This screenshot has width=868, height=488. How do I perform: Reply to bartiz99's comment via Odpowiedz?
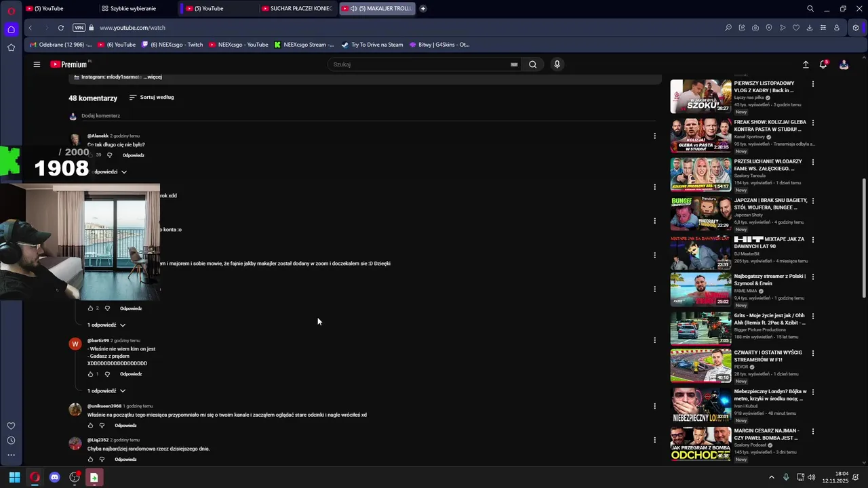coord(131,374)
